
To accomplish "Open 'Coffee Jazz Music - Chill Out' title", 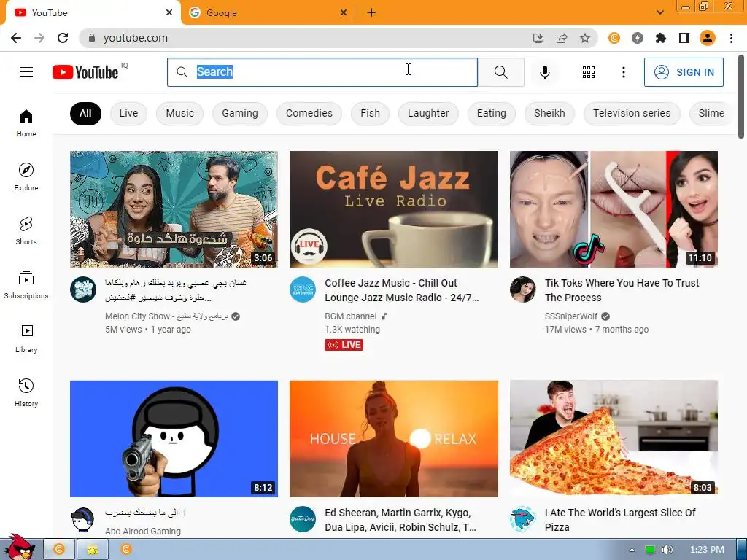I will [402, 290].
